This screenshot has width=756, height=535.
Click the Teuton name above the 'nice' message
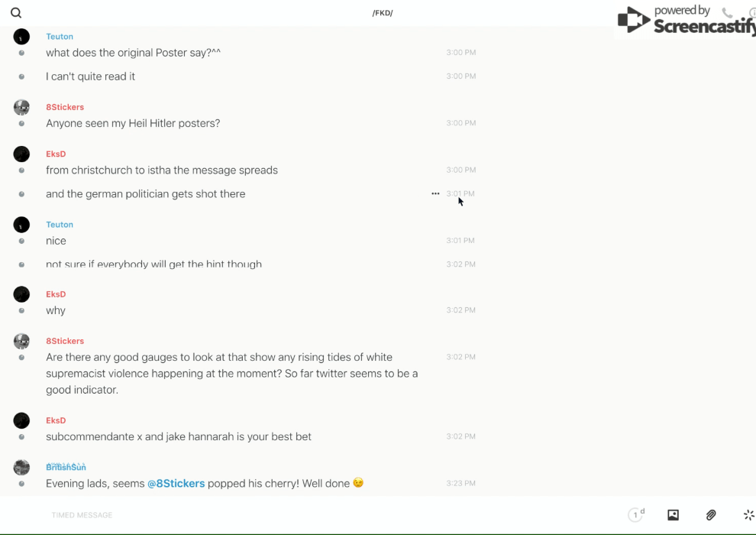pos(60,225)
